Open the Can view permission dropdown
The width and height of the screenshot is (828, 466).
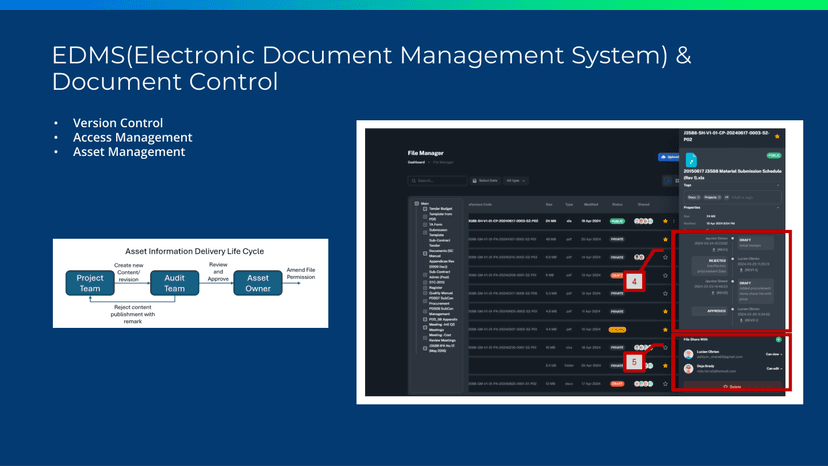coord(775,353)
